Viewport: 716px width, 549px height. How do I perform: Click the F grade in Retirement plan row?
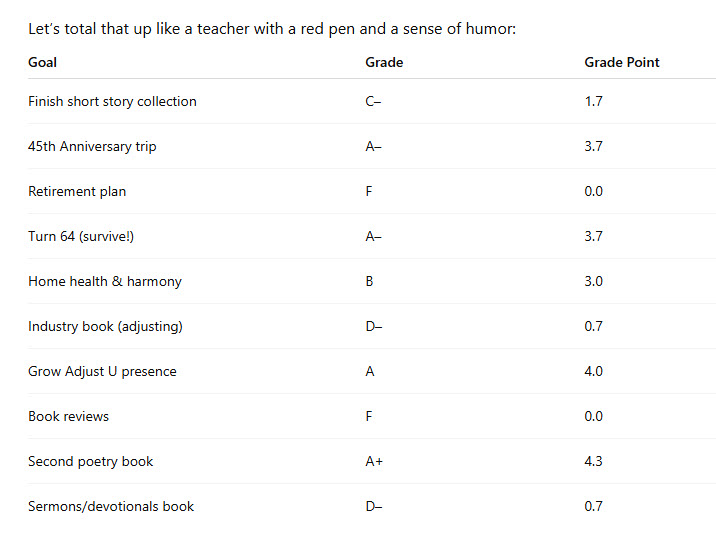click(369, 191)
